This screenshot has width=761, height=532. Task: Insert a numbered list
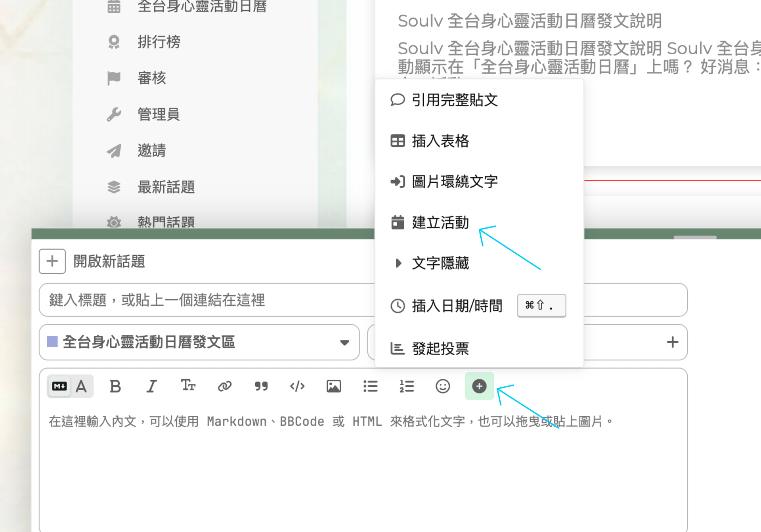[407, 386]
